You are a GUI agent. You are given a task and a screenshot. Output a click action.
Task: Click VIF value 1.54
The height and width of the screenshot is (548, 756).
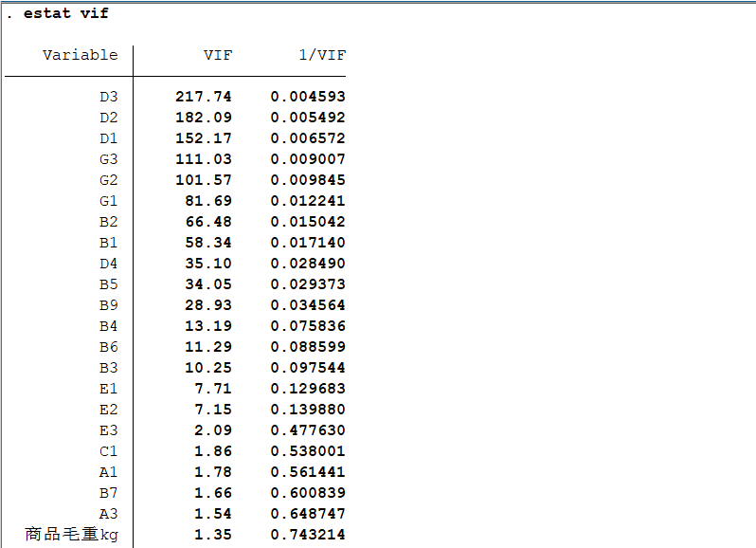[x=213, y=513]
